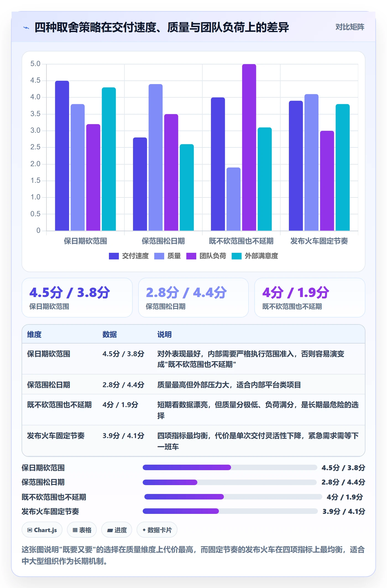This screenshot has width=387, height=588.
Task: Click chart axis label 保范围松日期
Action: click(163, 241)
